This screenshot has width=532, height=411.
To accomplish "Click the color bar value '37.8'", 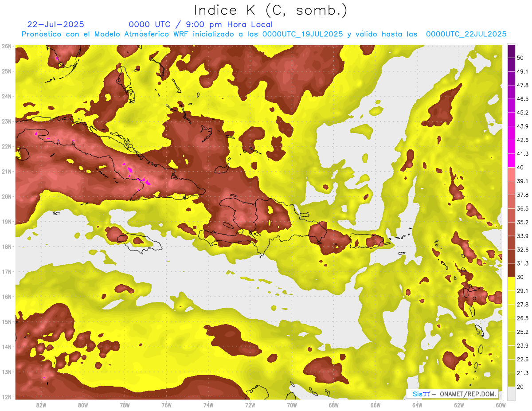I will pyautogui.click(x=523, y=195).
